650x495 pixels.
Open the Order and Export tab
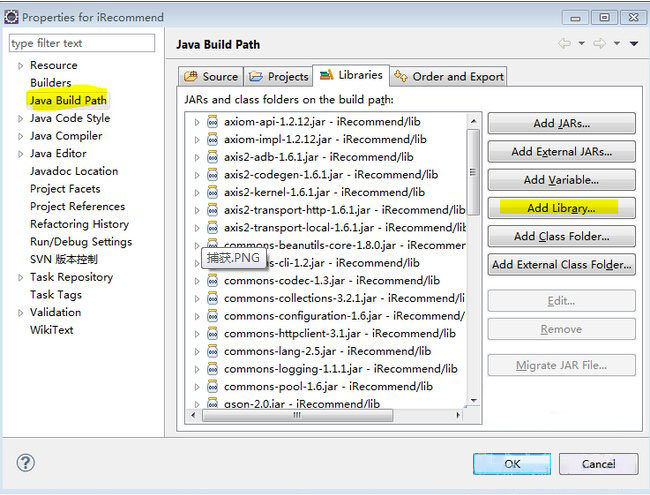(x=449, y=76)
